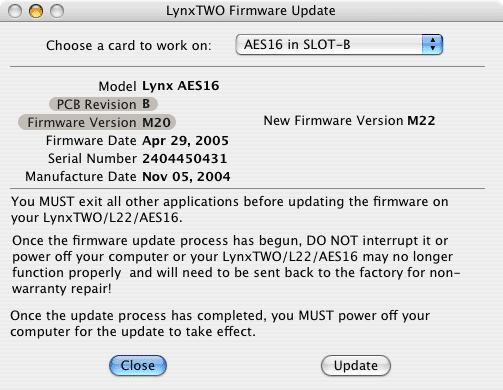Click the 'New Firmware Version M22' text
The height and width of the screenshot is (390, 503).
coord(349,120)
